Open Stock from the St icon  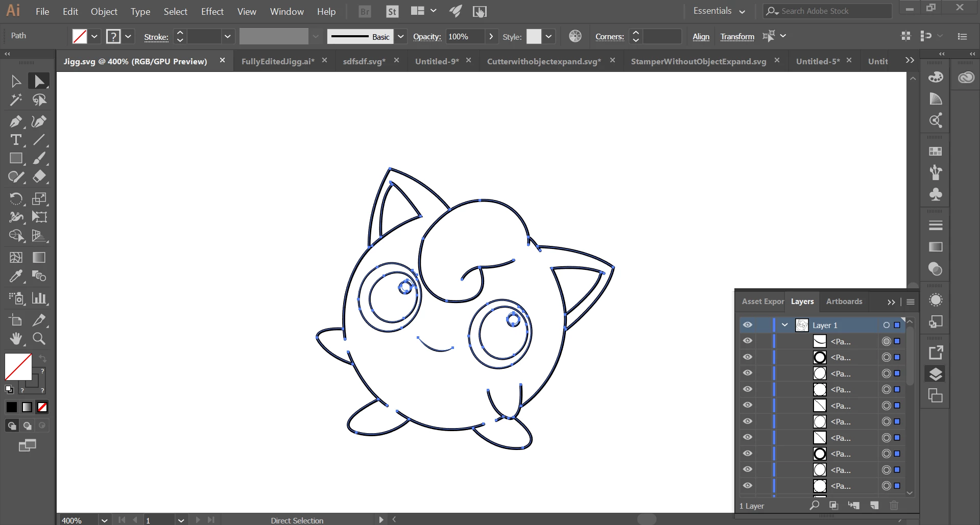pyautogui.click(x=392, y=11)
